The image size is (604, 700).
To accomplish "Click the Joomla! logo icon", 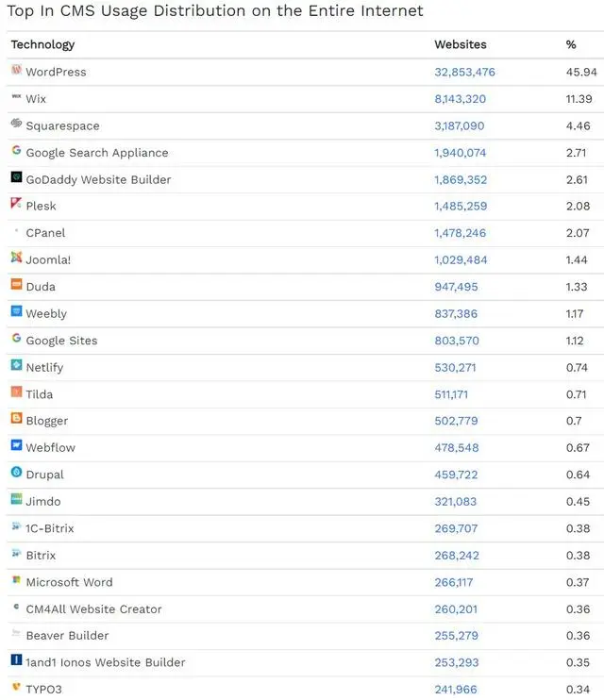I will pos(17,258).
